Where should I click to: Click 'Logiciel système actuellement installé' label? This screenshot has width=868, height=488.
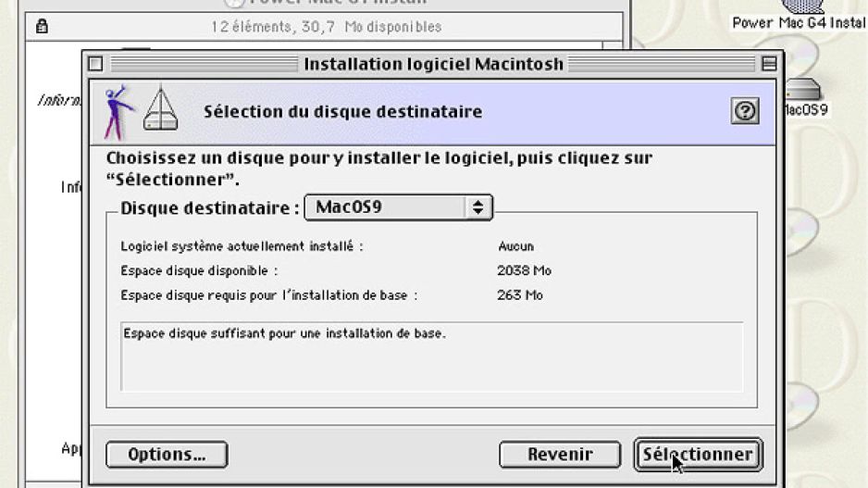pyautogui.click(x=242, y=246)
